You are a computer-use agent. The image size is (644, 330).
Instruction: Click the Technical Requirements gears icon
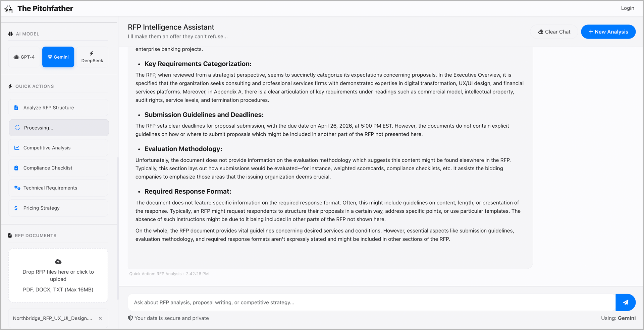tap(17, 188)
